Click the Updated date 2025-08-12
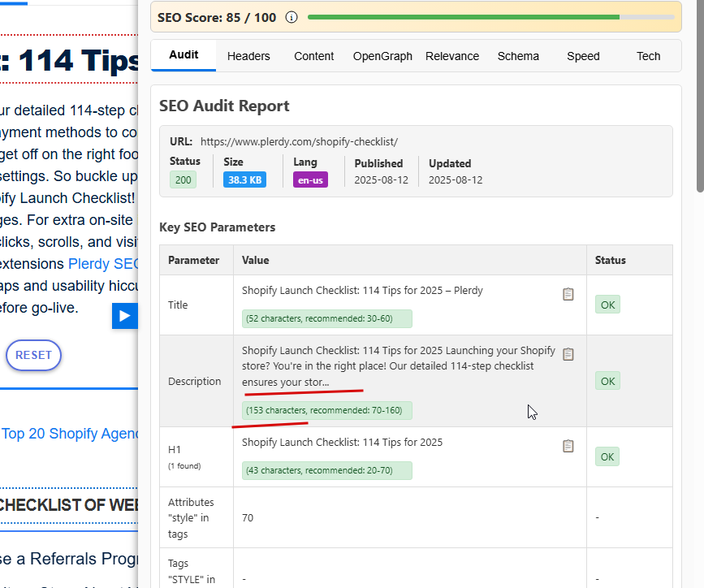This screenshot has height=588, width=704. (456, 180)
